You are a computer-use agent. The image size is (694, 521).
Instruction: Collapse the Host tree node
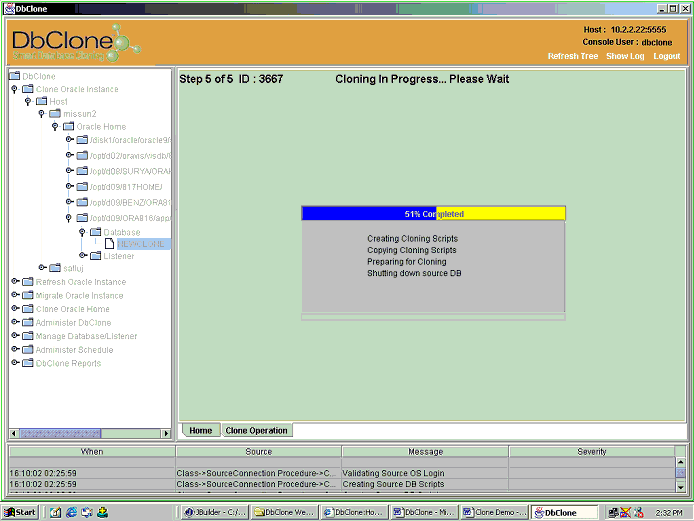click(28, 101)
